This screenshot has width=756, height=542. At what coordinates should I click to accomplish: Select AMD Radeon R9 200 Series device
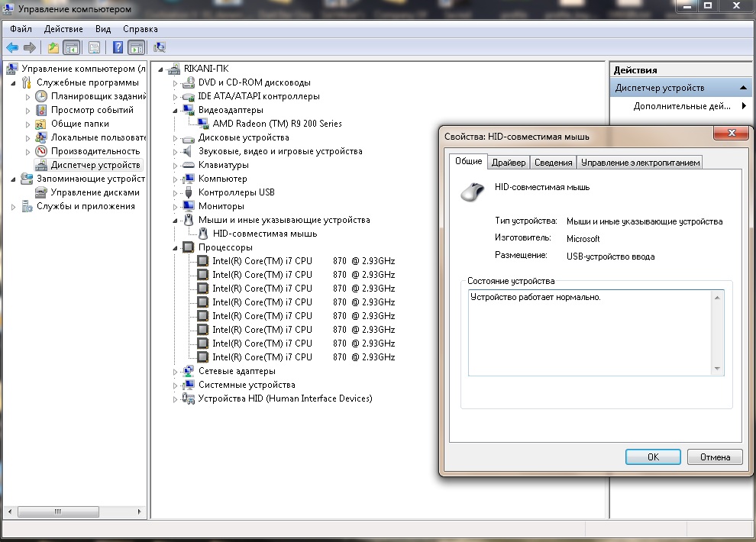point(276,124)
